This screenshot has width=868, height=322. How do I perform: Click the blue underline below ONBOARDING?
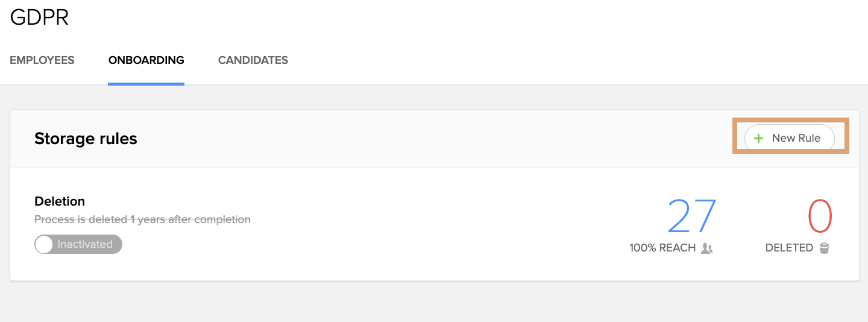coord(146,84)
